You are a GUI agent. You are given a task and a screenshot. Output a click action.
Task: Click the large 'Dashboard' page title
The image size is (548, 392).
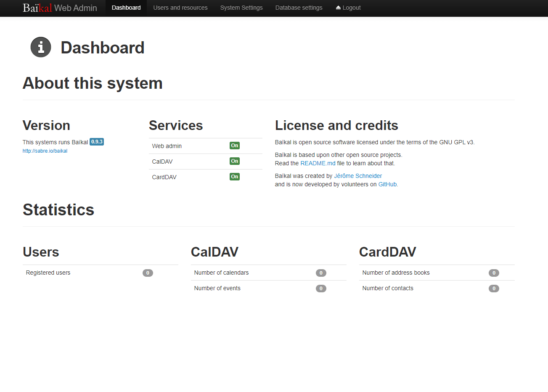pyautogui.click(x=103, y=48)
